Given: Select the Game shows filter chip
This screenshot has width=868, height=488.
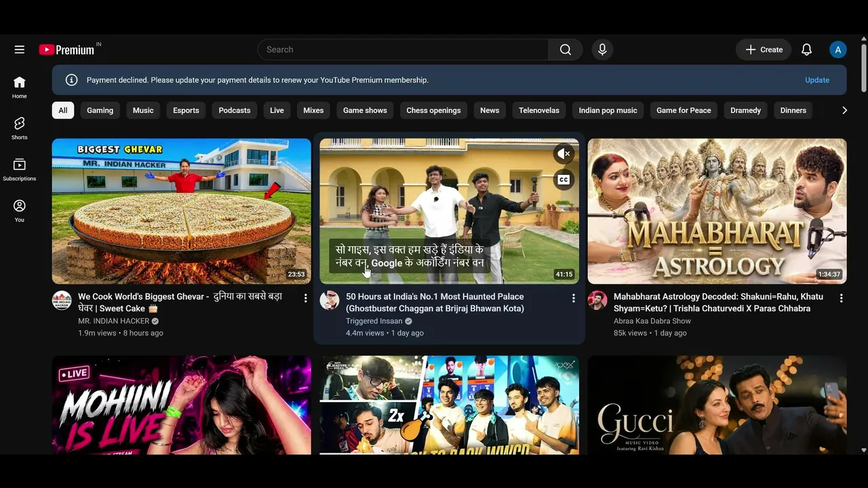Looking at the screenshot, I should [x=365, y=110].
